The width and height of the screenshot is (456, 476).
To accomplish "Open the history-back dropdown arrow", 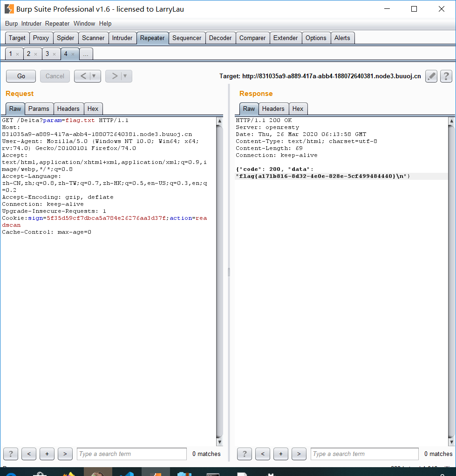I will (x=94, y=76).
